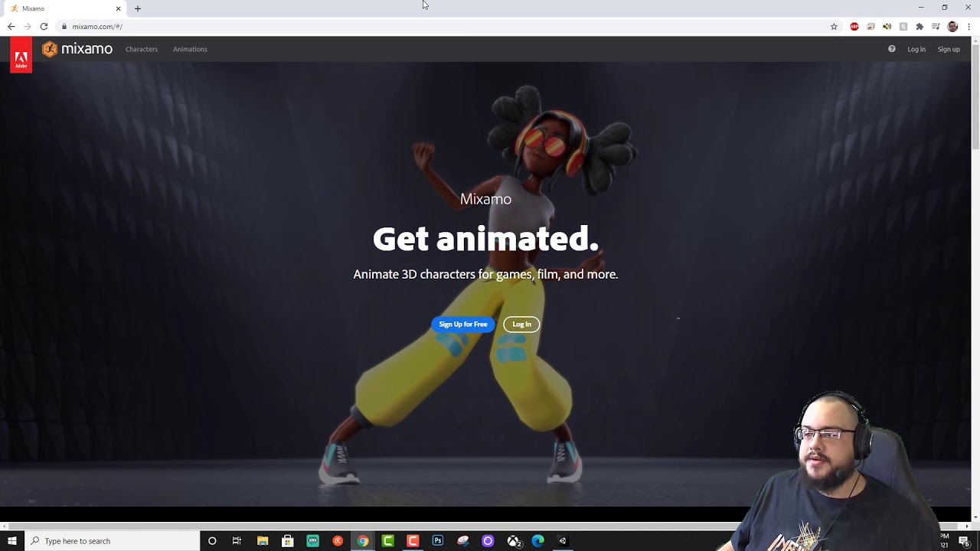The image size is (980, 551).
Task: Click the Chrome icon on taskbar
Action: pos(363,541)
